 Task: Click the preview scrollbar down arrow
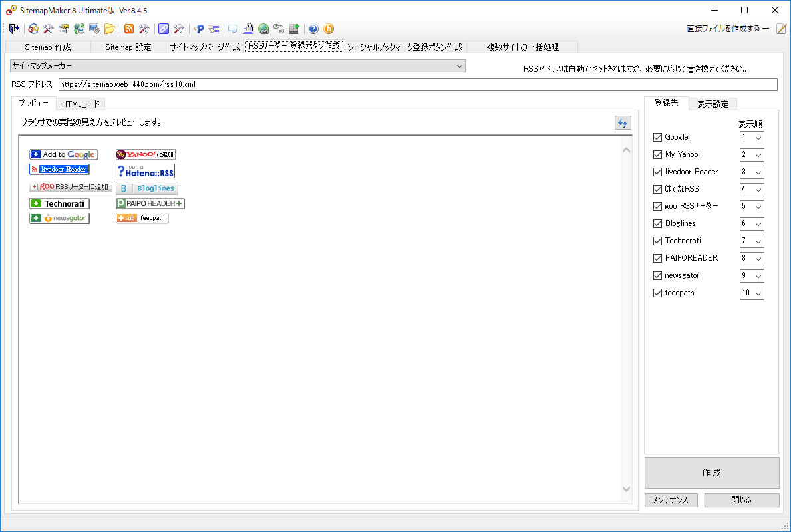626,489
